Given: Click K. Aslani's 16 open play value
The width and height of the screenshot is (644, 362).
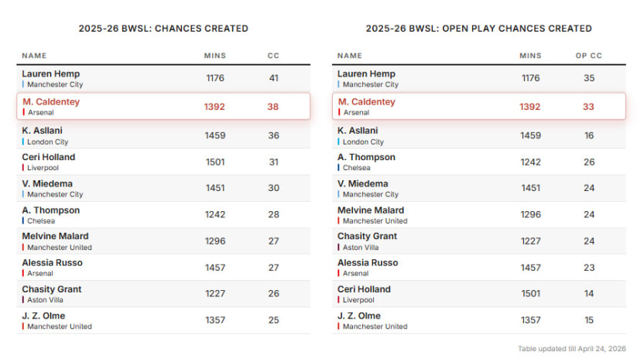Looking at the screenshot, I should point(589,135).
